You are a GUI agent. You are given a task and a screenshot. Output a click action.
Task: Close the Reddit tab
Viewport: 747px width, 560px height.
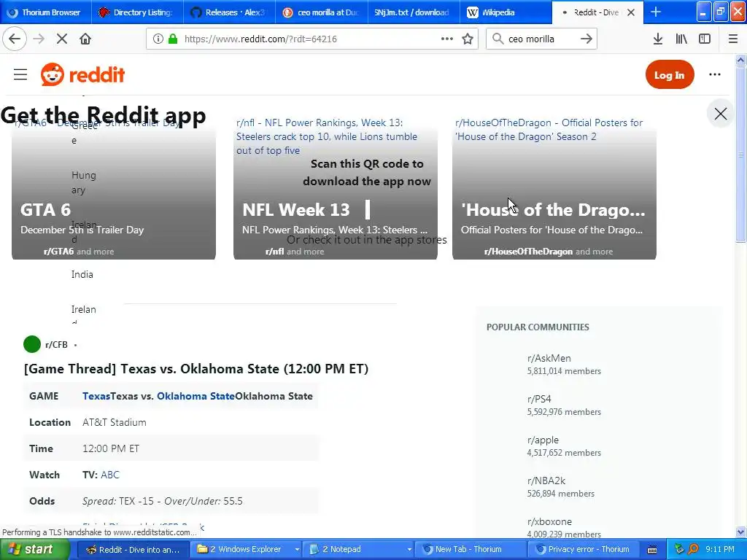(x=631, y=12)
